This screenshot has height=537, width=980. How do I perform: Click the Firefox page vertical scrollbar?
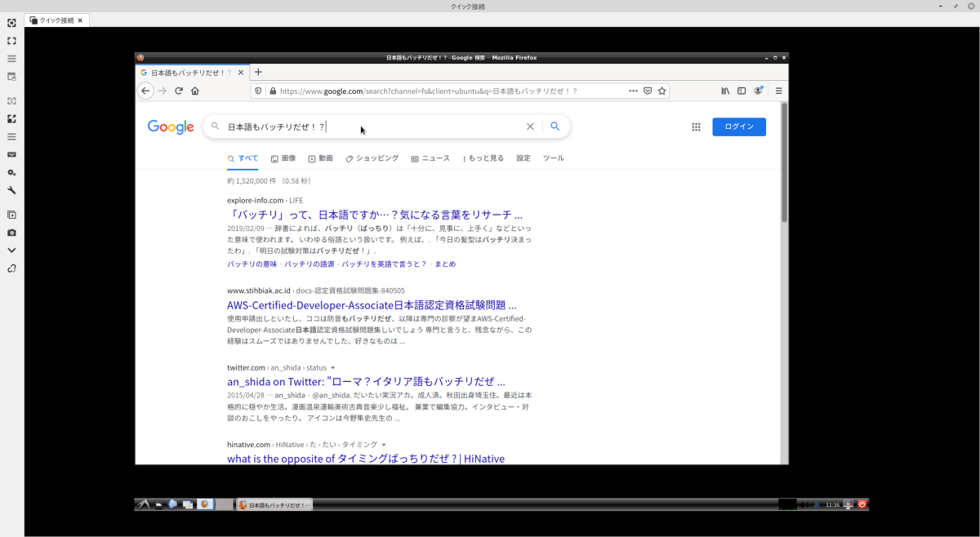(x=784, y=163)
